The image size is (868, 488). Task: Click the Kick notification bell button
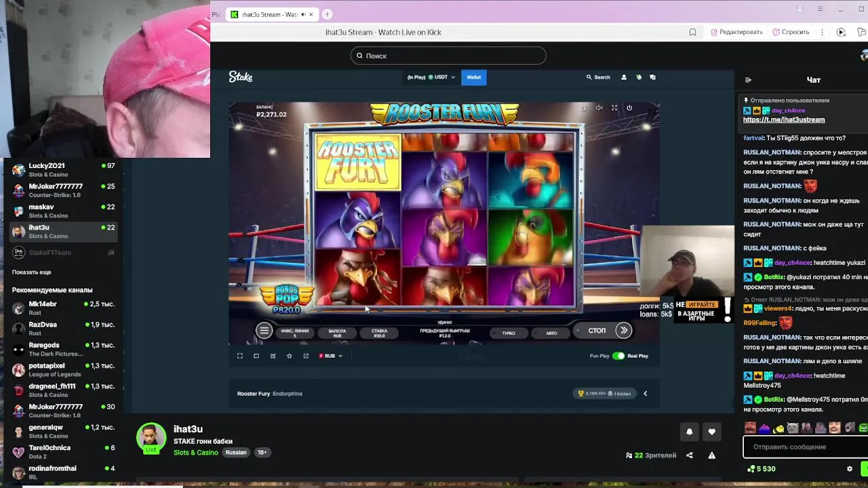click(x=690, y=432)
